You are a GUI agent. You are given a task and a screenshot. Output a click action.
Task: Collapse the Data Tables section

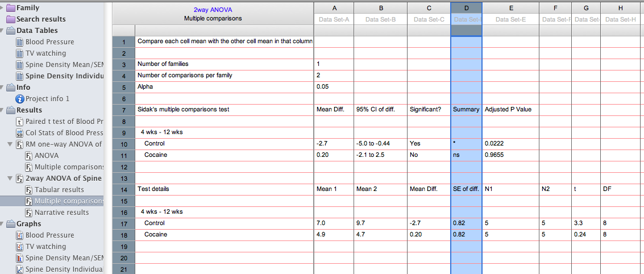click(x=3, y=31)
